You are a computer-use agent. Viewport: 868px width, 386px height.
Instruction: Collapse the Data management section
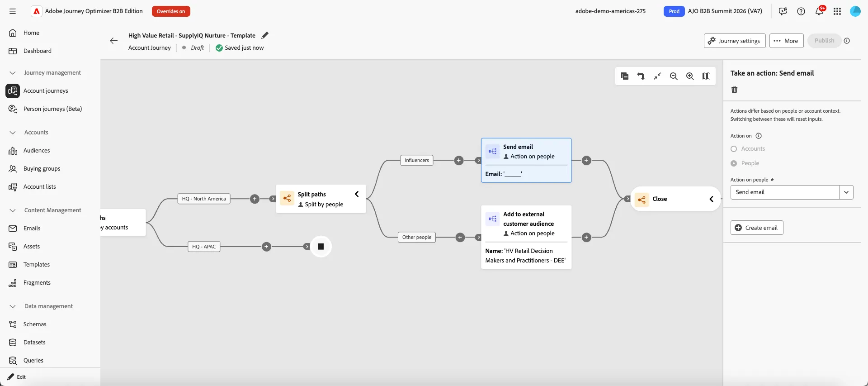click(x=13, y=306)
